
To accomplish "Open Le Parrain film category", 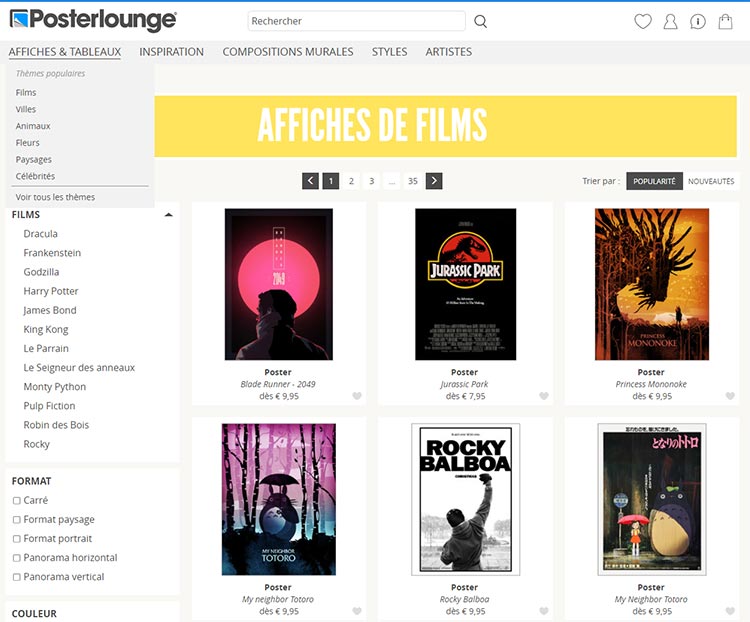I will point(46,348).
